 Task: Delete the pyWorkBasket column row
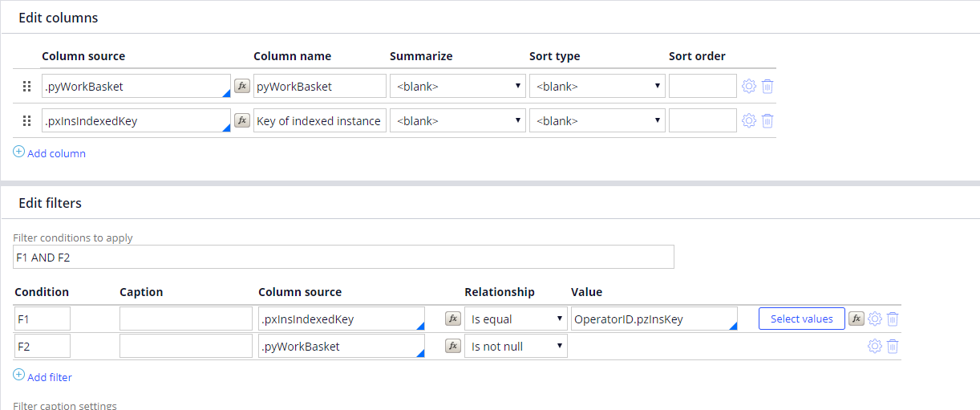click(x=767, y=86)
